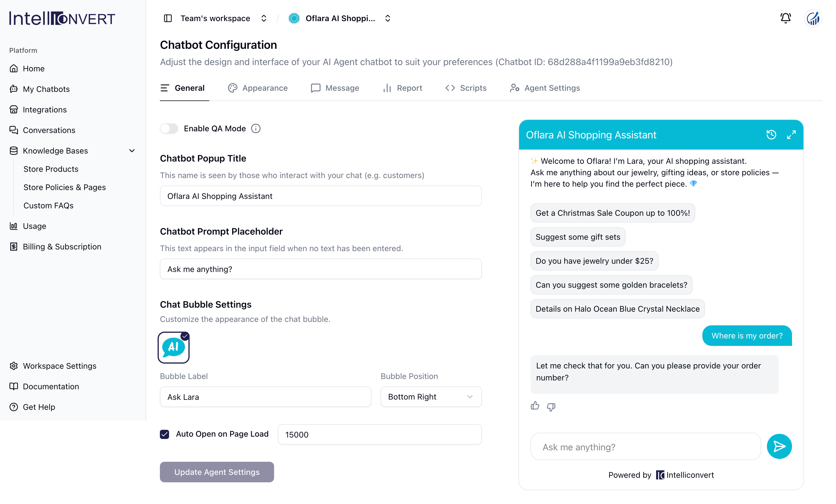Click the send message arrow button
This screenshot has width=836, height=504.
coord(779,446)
